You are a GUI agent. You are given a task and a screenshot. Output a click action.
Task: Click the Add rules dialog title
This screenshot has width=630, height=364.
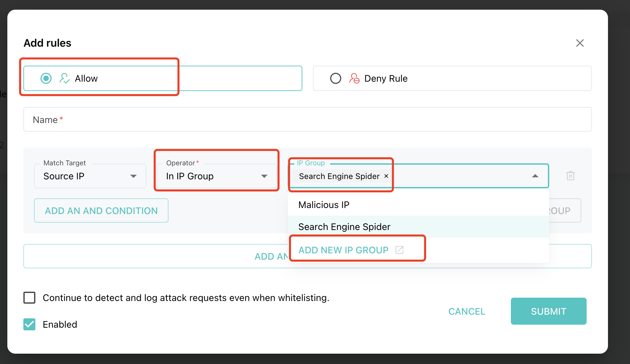[47, 43]
